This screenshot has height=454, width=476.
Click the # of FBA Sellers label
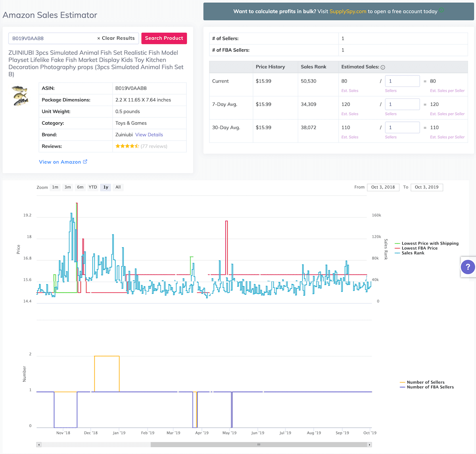(231, 50)
